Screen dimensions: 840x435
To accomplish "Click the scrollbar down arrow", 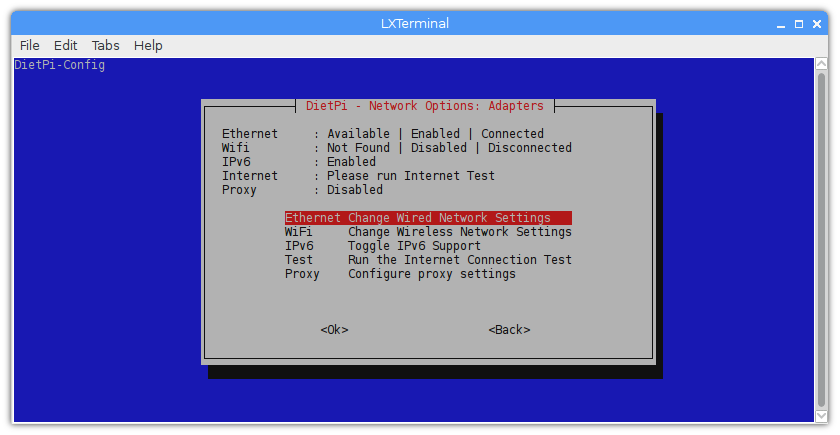I will pyautogui.click(x=821, y=416).
